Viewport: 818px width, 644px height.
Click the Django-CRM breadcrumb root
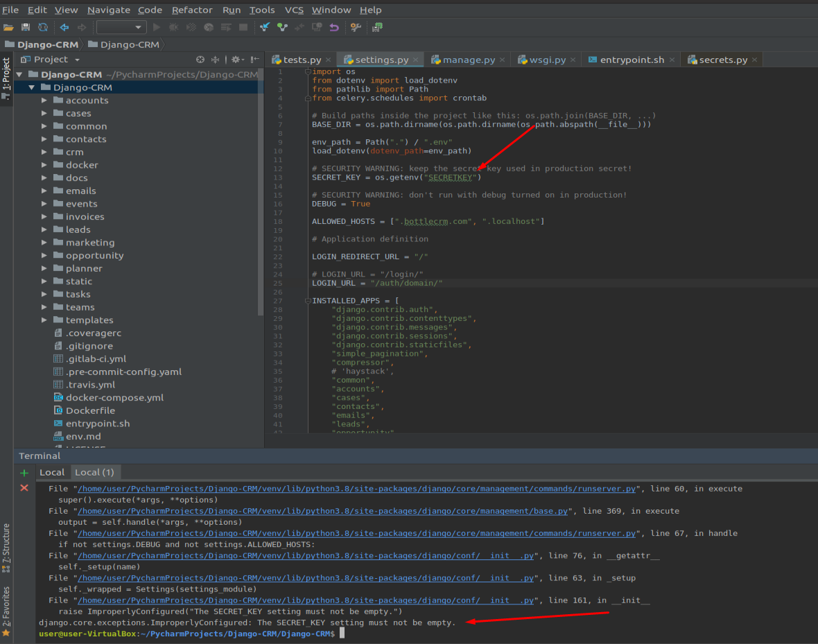click(42, 44)
